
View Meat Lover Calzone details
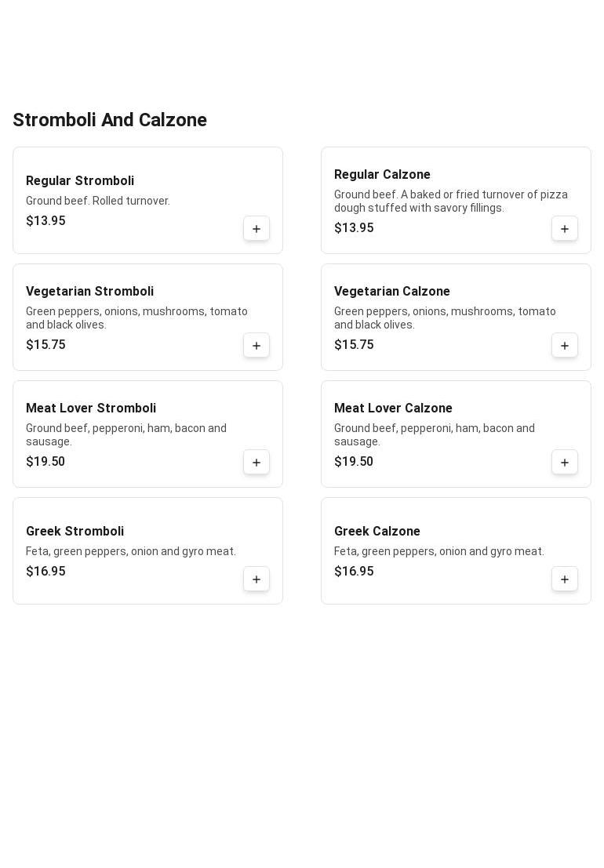click(x=393, y=408)
